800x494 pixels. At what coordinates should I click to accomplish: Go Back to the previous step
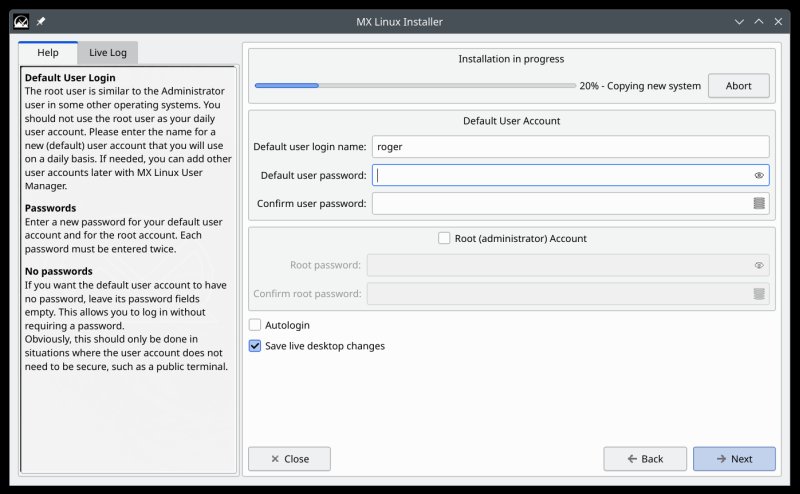click(x=645, y=459)
